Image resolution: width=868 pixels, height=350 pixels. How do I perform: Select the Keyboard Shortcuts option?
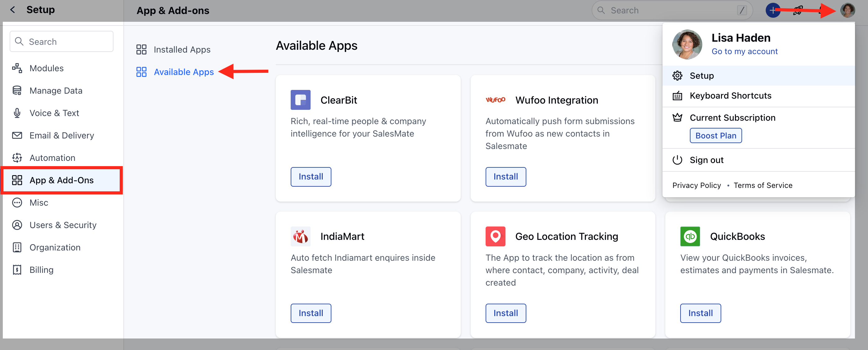pos(731,96)
